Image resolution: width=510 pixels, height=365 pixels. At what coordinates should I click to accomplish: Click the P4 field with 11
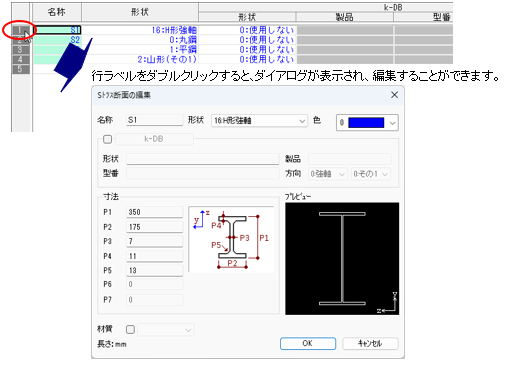pos(155,256)
